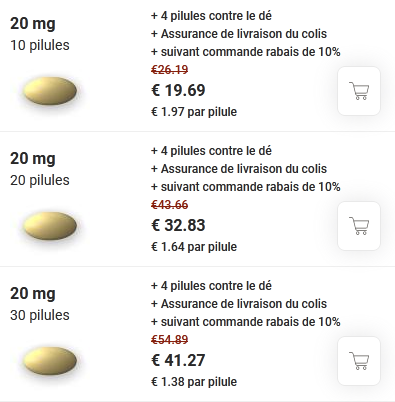Click the crossed-out €26.19 price
395x402 pixels.
170,70
